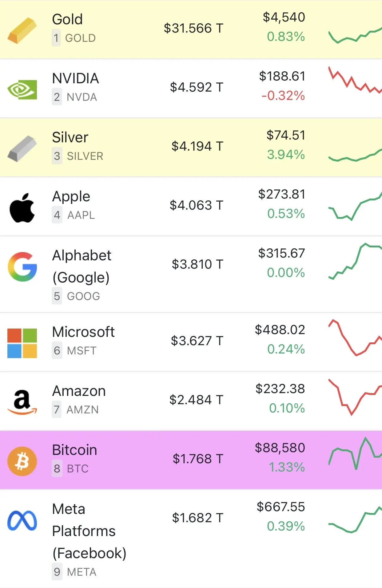Select the blue Meta infinity logo

pyautogui.click(x=22, y=520)
